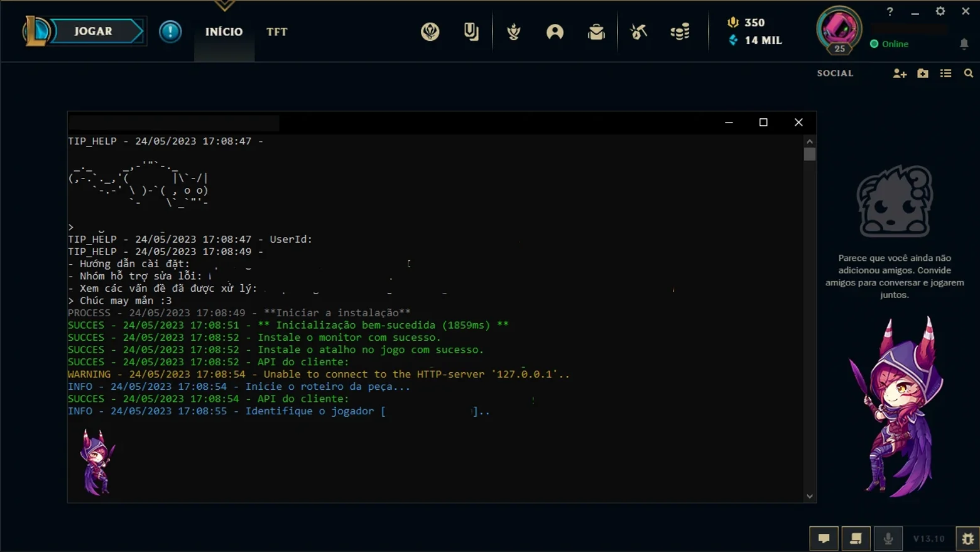The image size is (980, 552).
Task: Click the friend search magnifier icon
Action: click(x=969, y=74)
